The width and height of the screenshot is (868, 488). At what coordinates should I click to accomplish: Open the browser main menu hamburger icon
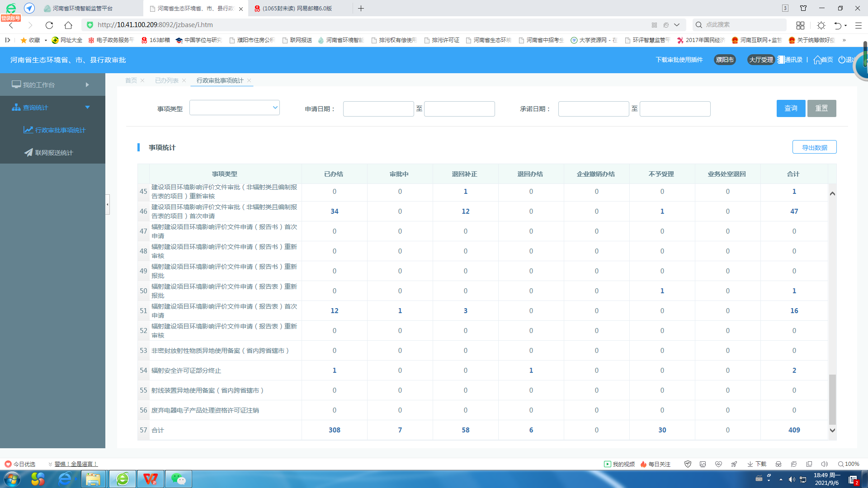click(x=859, y=25)
